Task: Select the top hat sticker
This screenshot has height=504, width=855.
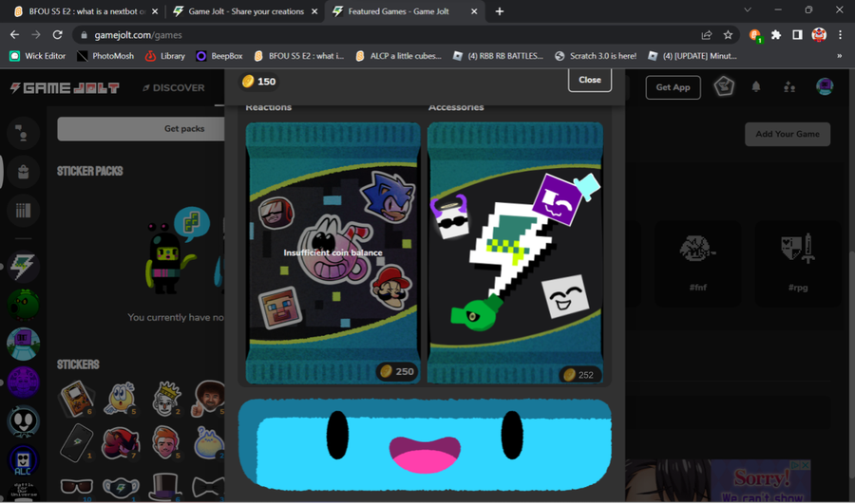Action: pyautogui.click(x=165, y=487)
